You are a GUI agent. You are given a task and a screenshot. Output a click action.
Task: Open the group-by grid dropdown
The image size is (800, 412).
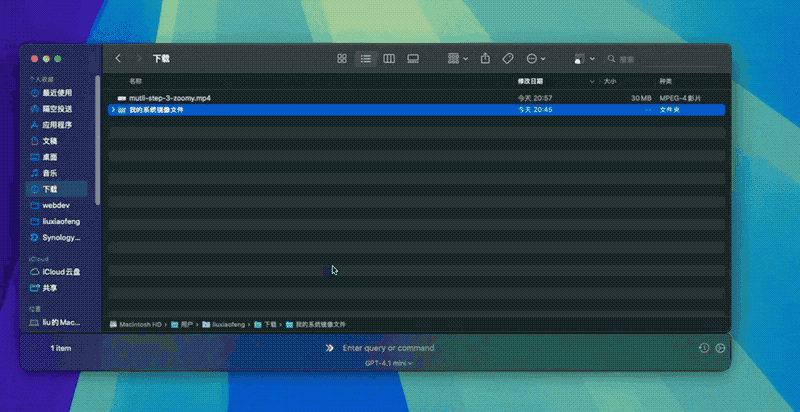tap(458, 59)
